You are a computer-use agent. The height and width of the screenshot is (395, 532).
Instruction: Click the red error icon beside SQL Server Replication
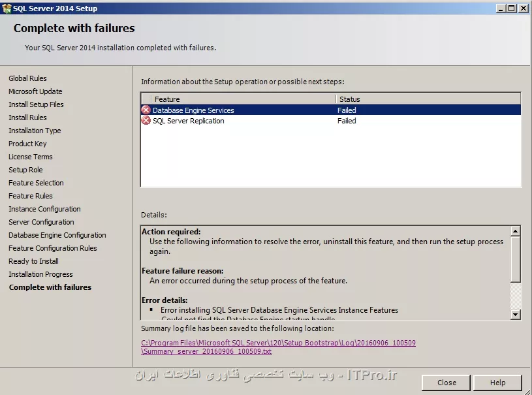coord(146,121)
